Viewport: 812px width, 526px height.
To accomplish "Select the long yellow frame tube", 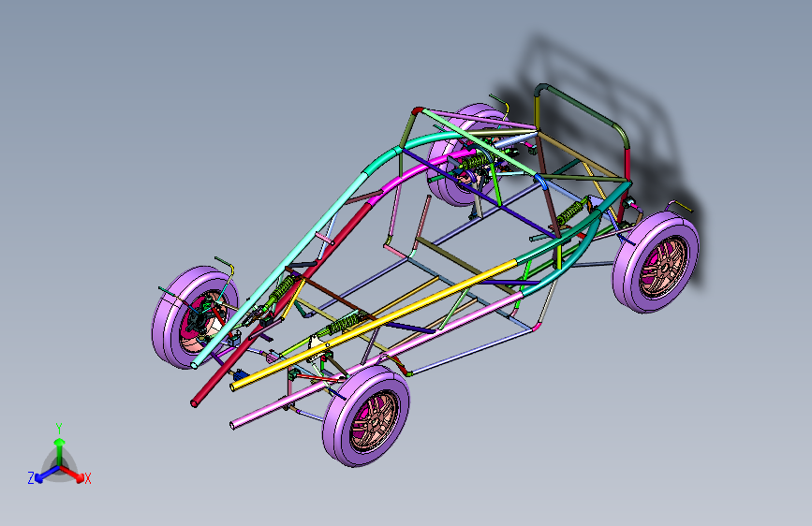I will tap(373, 325).
